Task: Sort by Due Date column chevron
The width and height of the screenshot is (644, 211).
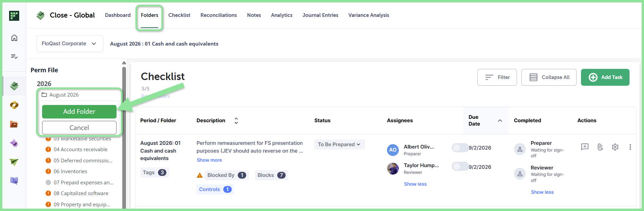Action: click(x=500, y=121)
